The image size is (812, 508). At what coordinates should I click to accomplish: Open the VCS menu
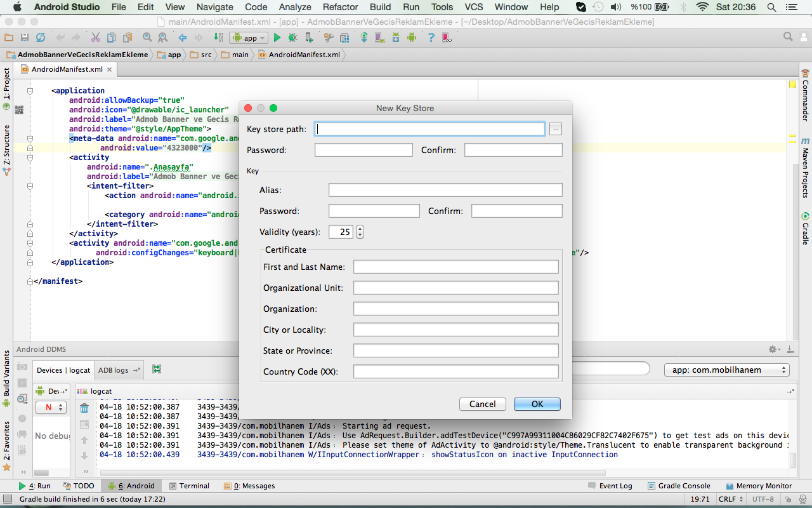click(474, 7)
